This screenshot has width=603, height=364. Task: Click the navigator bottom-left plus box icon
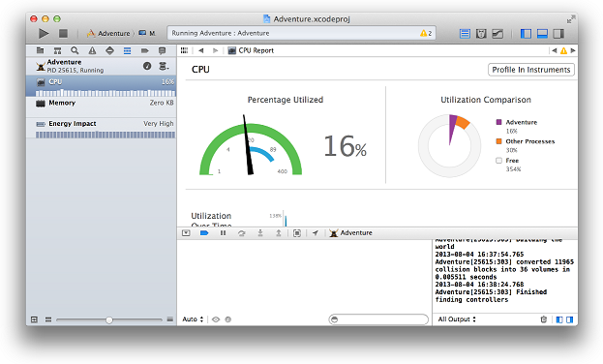tap(34, 319)
